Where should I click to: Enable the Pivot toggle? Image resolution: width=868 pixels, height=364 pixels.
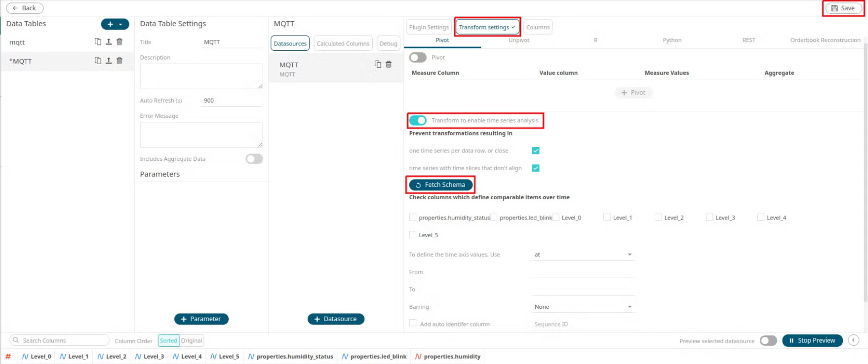tap(418, 58)
